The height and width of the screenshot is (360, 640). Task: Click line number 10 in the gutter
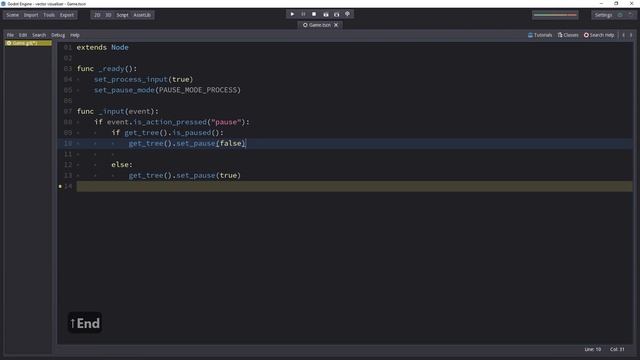pos(68,143)
